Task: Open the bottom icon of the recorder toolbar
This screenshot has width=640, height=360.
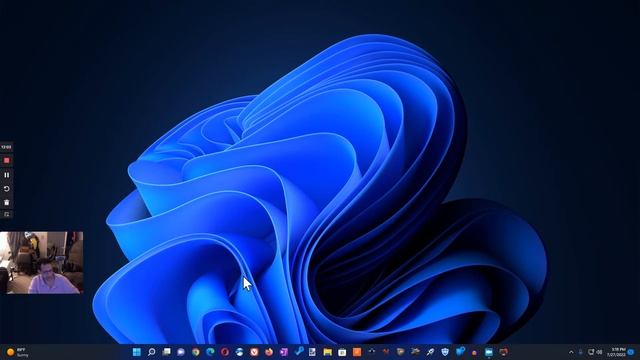Action: (7, 214)
